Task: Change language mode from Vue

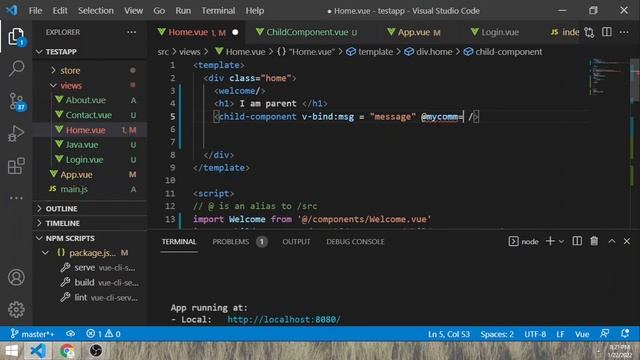Action: 582,334
